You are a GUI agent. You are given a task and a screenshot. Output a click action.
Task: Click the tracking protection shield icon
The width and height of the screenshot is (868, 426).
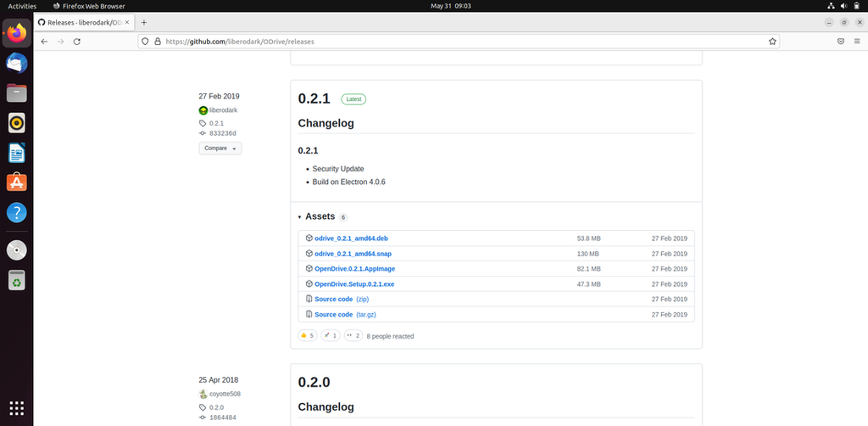coord(146,42)
